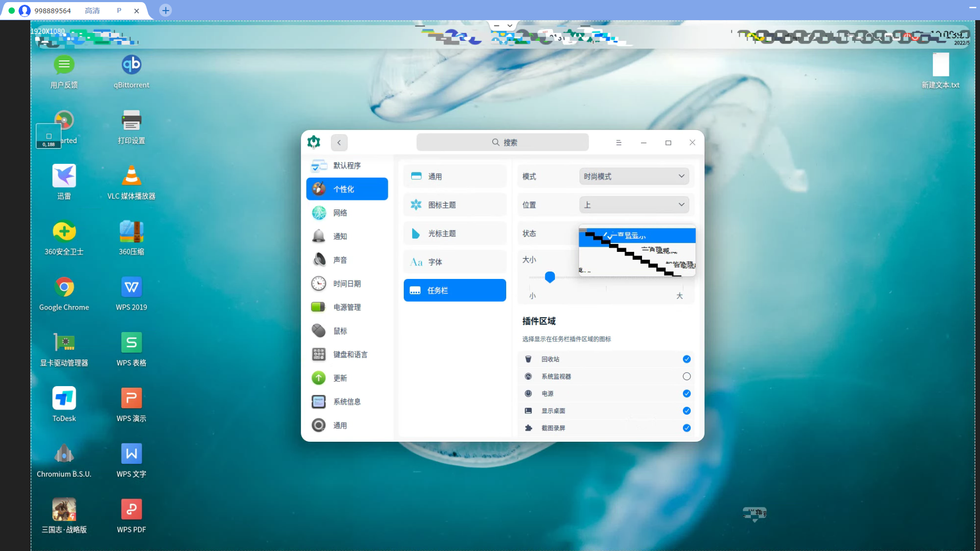This screenshot has height=551, width=980.
Task: Open 系统信息 in the settings sidebar
Action: coord(347,401)
